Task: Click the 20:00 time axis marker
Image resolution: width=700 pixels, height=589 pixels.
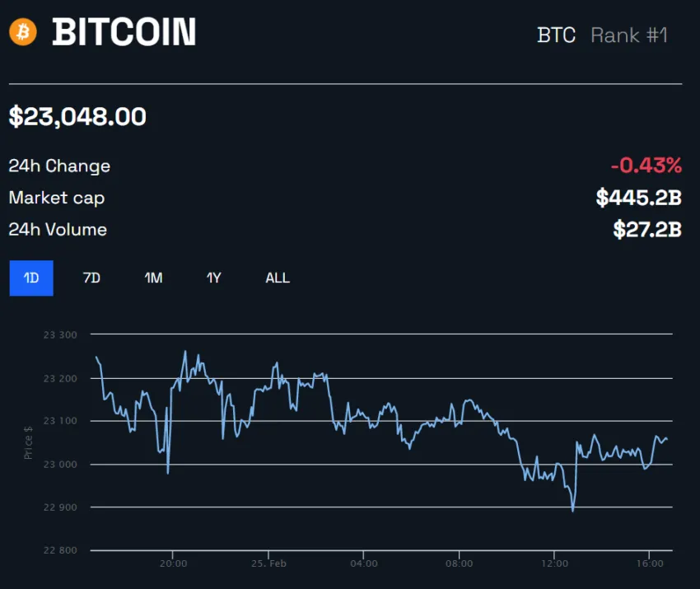Action: (x=173, y=563)
